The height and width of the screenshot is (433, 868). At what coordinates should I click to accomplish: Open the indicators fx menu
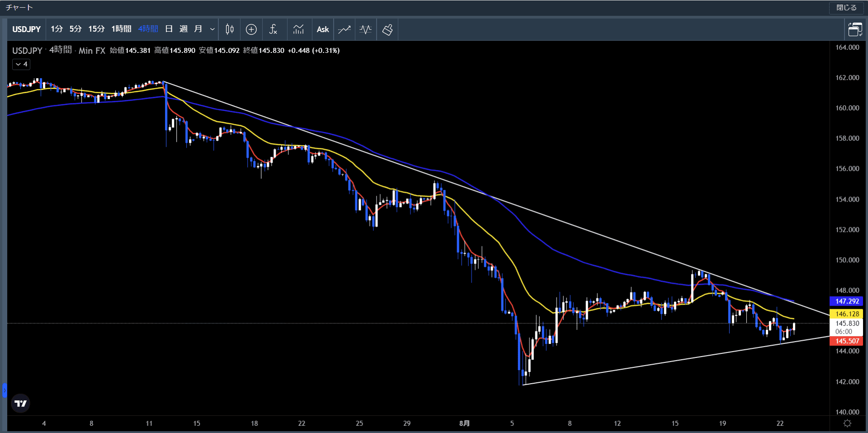(273, 29)
